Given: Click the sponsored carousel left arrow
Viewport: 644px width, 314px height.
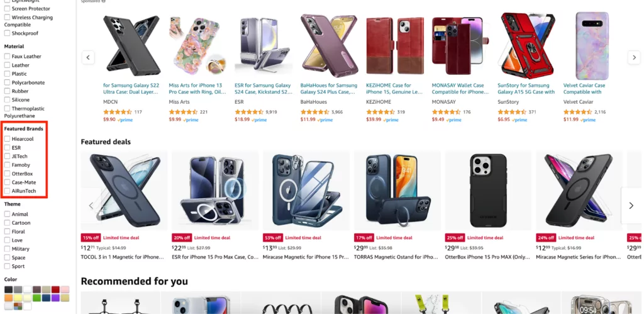Looking at the screenshot, I should tap(88, 57).
